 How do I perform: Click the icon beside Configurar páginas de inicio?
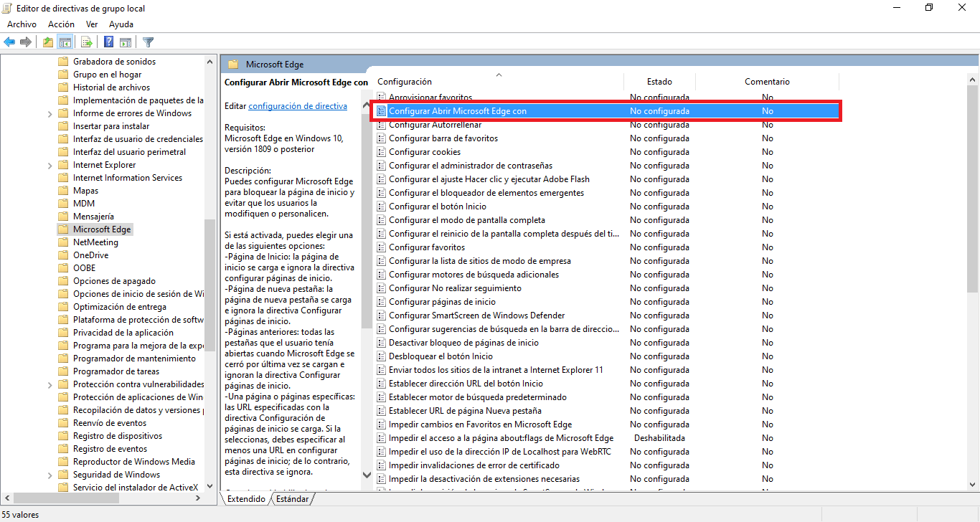pyautogui.click(x=382, y=302)
